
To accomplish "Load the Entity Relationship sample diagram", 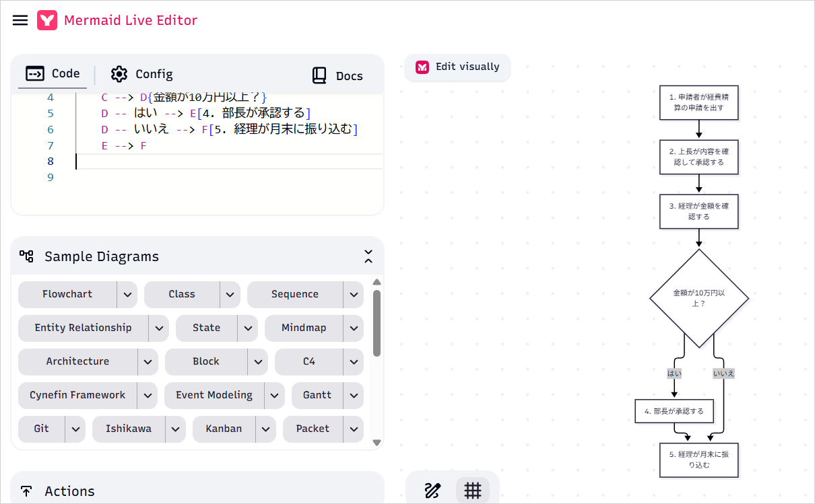I will point(84,328).
